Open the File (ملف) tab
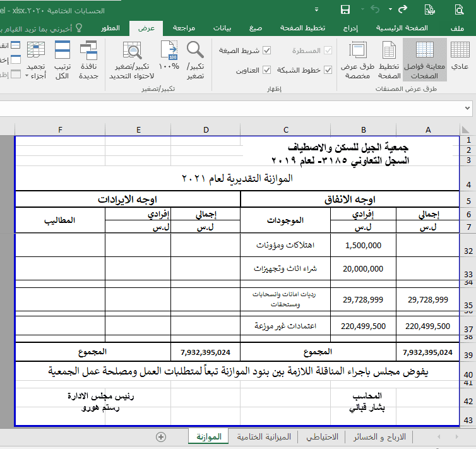This screenshot has width=476, height=449. (x=457, y=28)
